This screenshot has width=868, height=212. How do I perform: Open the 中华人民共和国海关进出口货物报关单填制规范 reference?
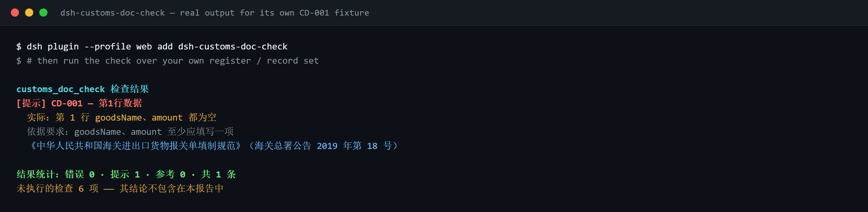click(x=136, y=146)
